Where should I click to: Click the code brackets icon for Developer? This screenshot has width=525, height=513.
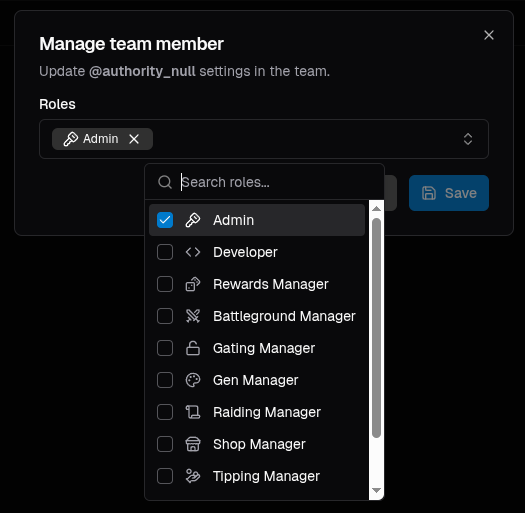193,252
